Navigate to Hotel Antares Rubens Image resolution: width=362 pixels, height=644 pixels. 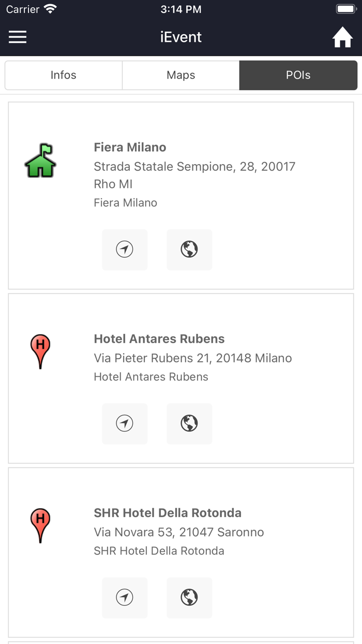125,423
